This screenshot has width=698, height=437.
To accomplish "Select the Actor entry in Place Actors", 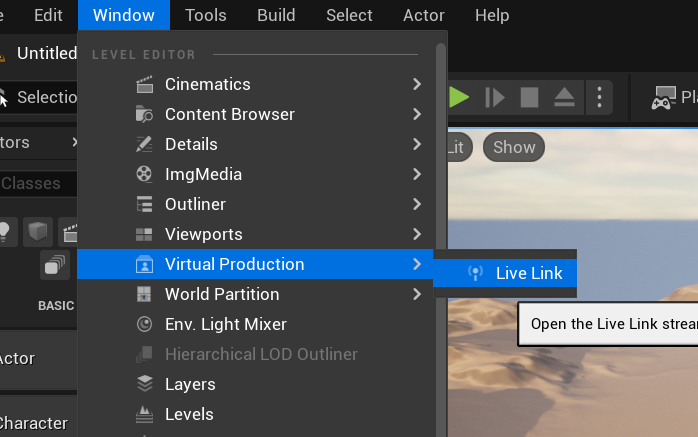I will point(38,359).
